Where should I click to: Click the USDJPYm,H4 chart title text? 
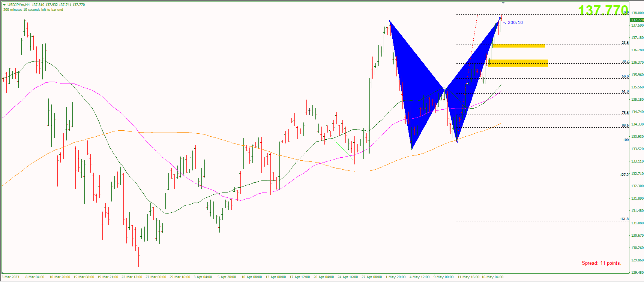click(19, 5)
